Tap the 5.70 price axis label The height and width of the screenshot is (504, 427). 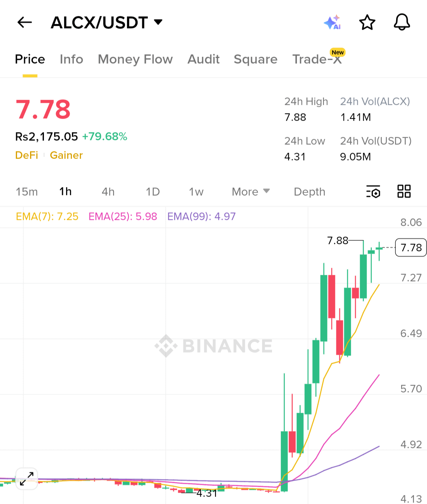click(x=411, y=389)
